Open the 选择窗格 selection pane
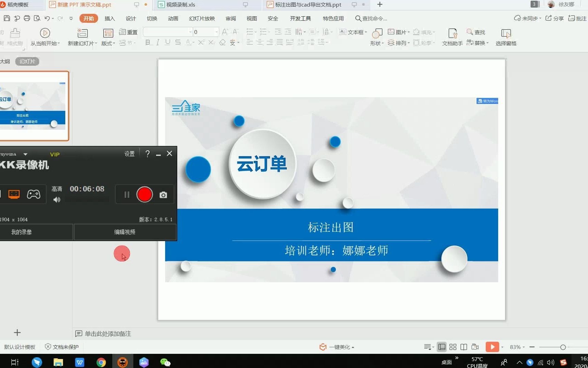The image size is (588, 368). pos(506,36)
